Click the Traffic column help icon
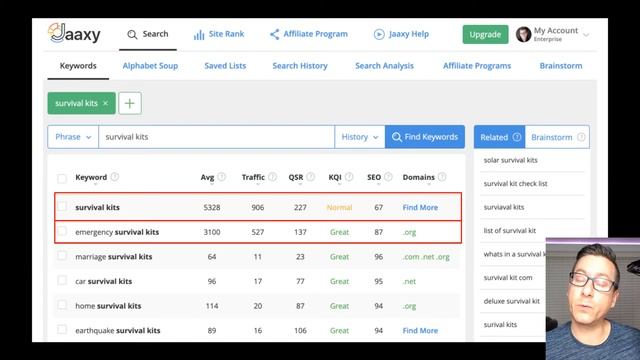640x360 pixels. click(272, 177)
